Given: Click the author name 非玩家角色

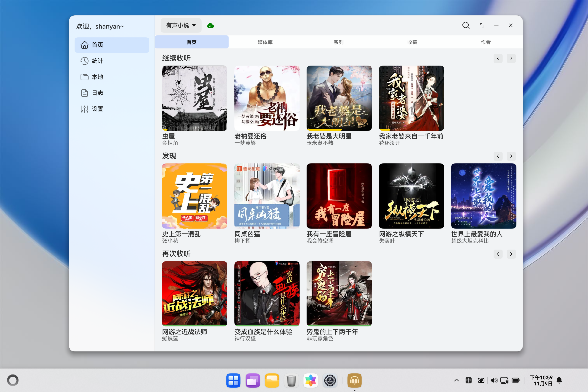Looking at the screenshot, I should click(320, 338).
